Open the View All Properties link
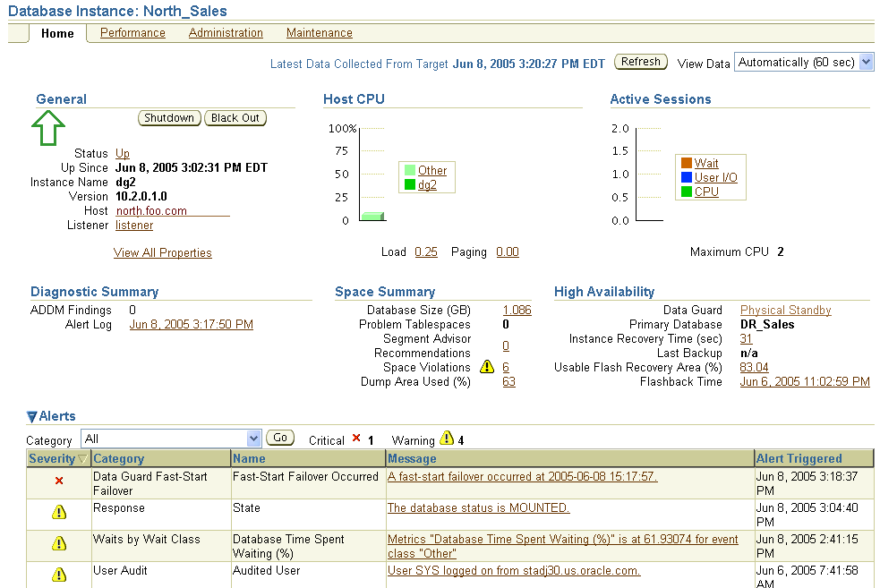This screenshot has width=880, height=588. pos(162,252)
